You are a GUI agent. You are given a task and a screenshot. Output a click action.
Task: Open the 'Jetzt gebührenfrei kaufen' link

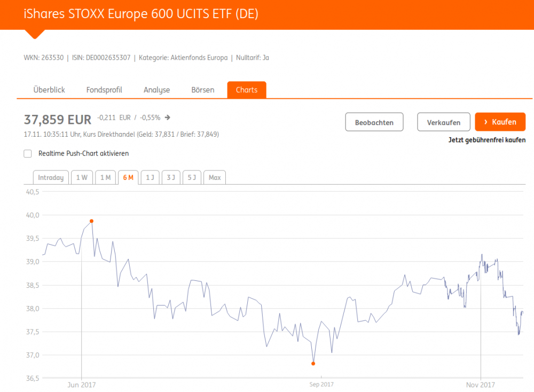point(487,140)
